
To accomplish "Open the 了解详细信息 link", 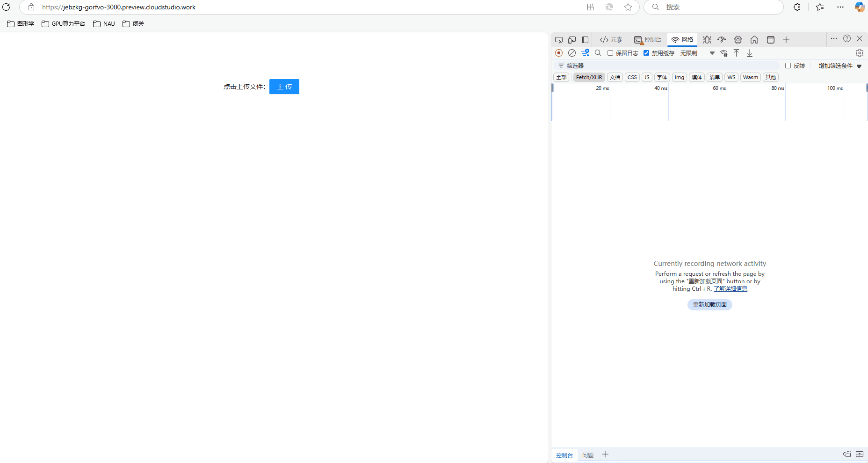I will [731, 289].
